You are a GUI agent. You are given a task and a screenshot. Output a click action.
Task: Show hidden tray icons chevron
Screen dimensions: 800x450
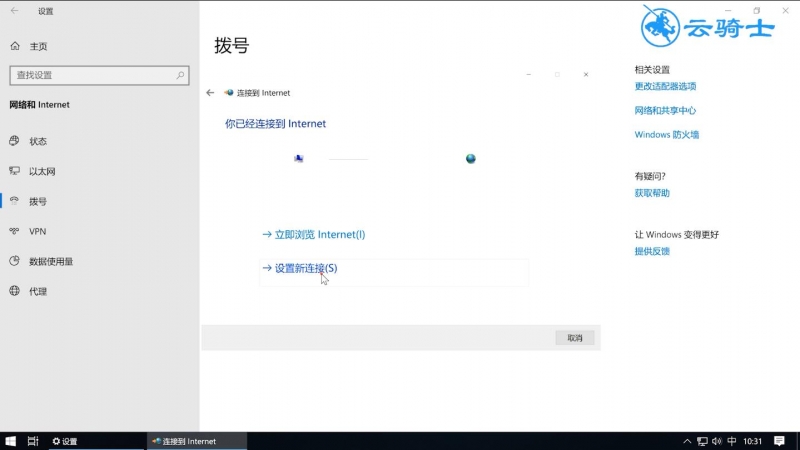pyautogui.click(x=687, y=441)
